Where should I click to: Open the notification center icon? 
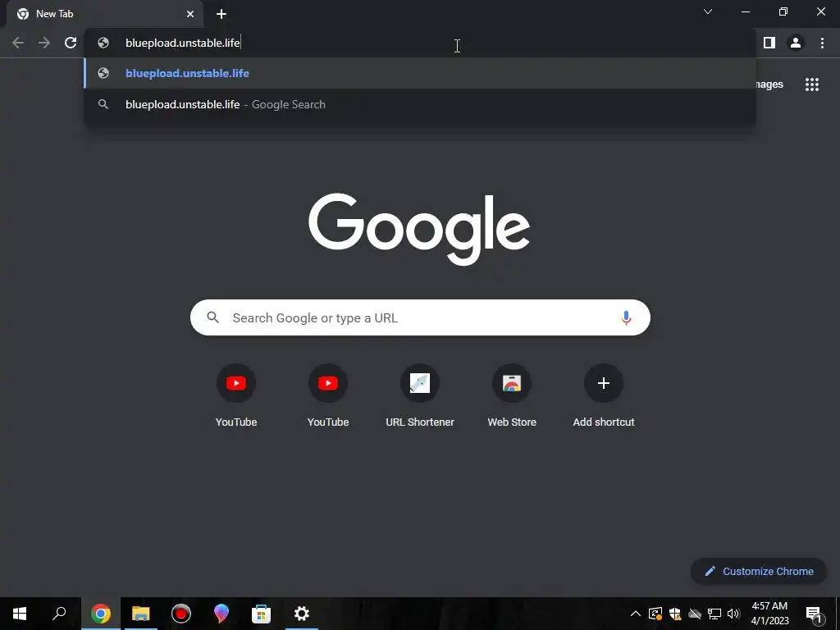point(813,614)
